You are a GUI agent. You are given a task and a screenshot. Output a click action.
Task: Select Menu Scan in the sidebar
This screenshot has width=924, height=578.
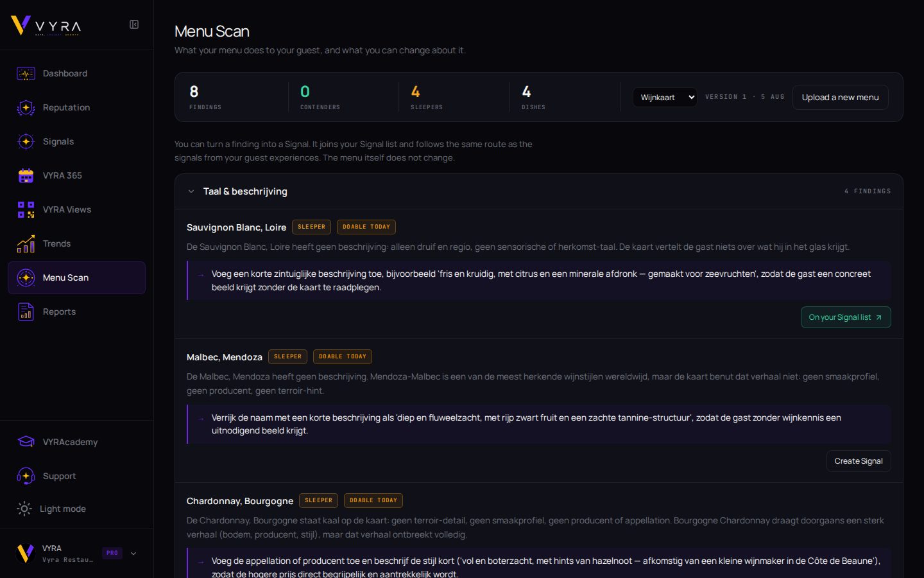click(76, 278)
